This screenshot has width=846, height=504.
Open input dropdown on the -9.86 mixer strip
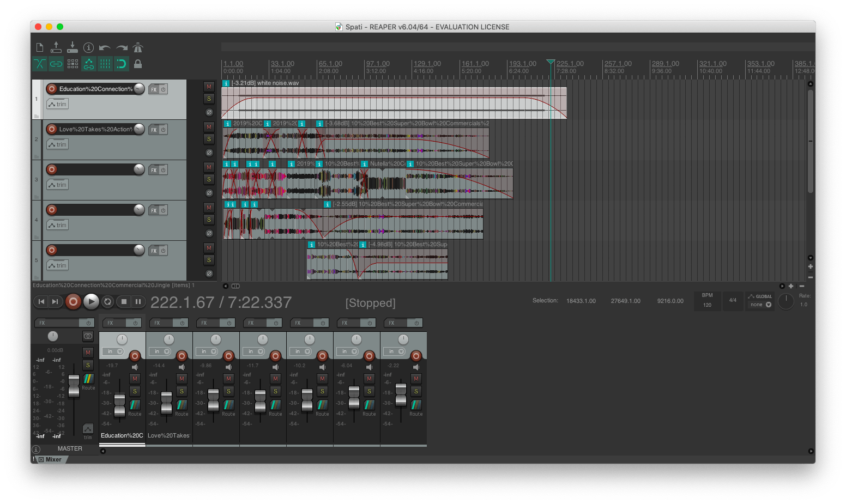tap(207, 351)
